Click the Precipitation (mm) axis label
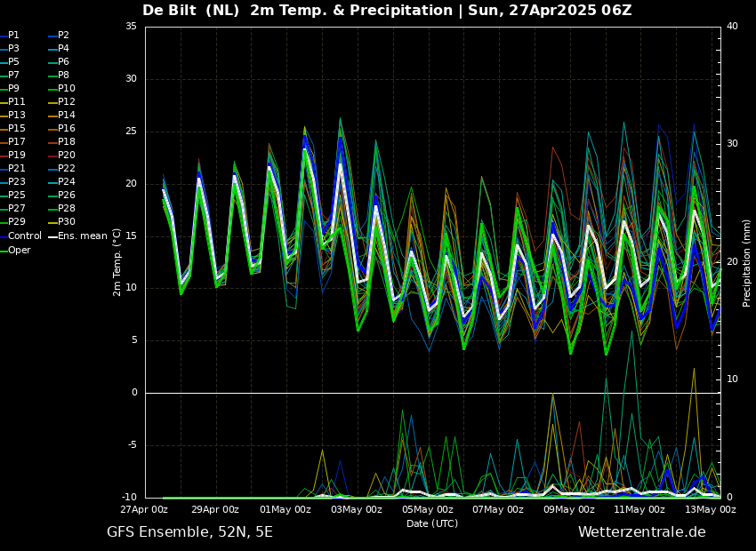The width and height of the screenshot is (756, 551). [x=747, y=261]
